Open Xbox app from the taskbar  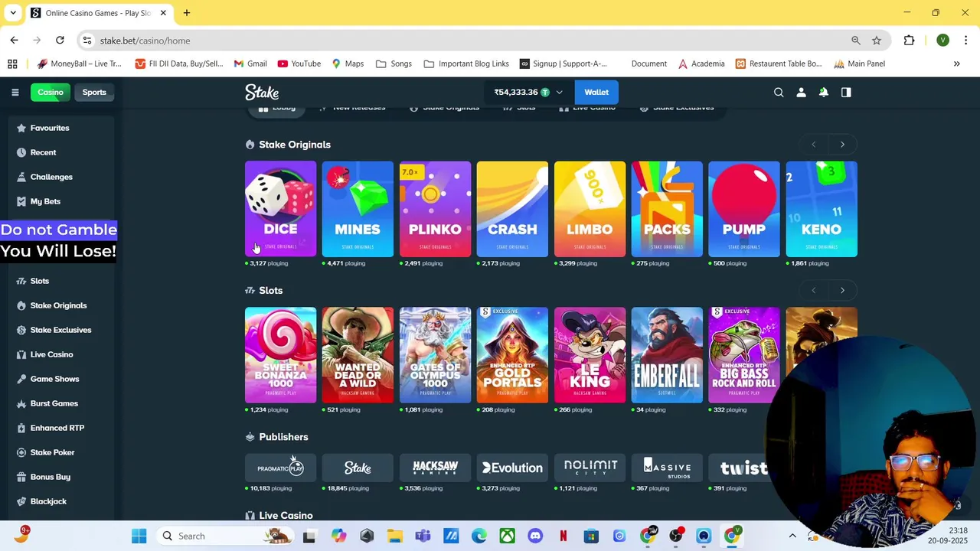pyautogui.click(x=507, y=536)
